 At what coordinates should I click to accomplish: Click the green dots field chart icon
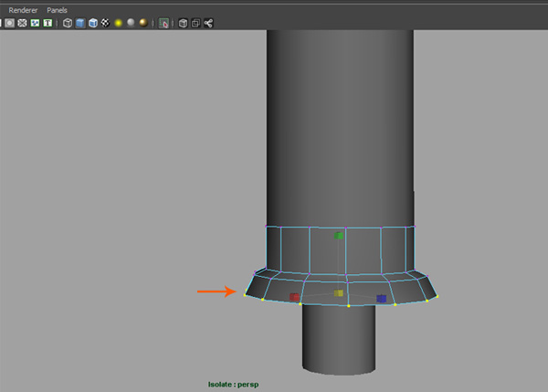coord(35,23)
